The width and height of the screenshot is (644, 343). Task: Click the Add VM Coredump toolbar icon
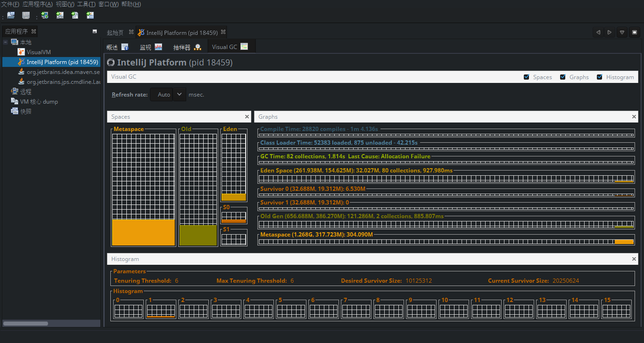(75, 15)
